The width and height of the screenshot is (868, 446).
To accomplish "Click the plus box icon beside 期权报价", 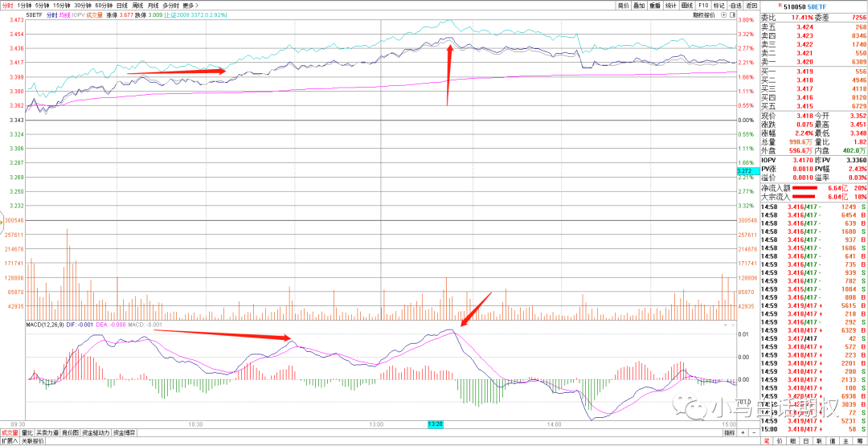I will (723, 15).
